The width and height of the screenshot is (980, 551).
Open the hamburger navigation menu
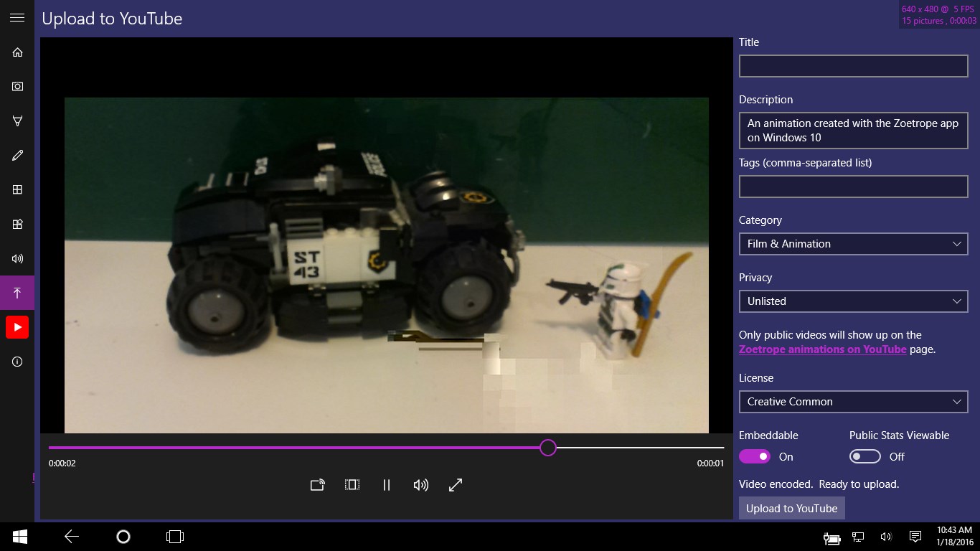[x=17, y=17]
